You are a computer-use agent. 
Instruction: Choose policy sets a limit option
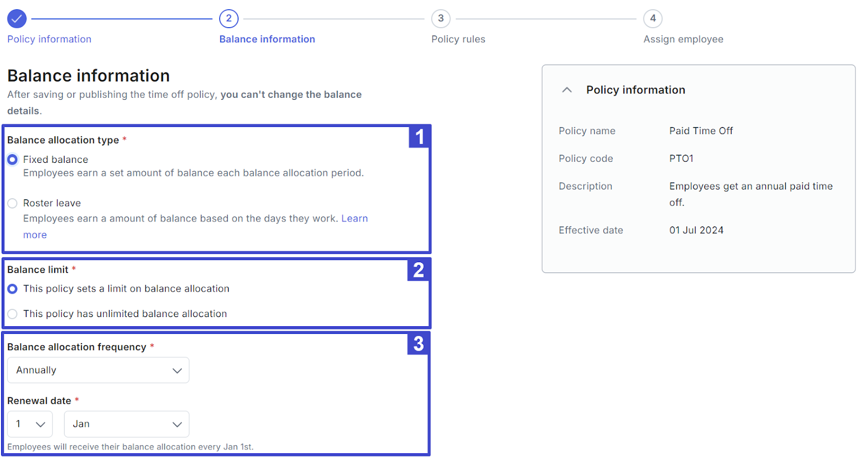[12, 289]
